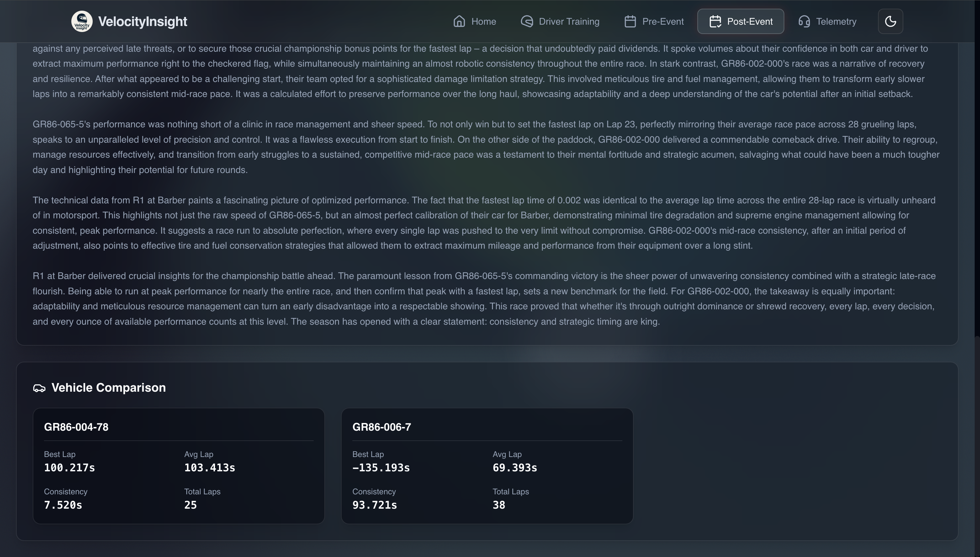Viewport: 980px width, 557px height.
Task: Open the Home tab
Action: coord(483,21)
